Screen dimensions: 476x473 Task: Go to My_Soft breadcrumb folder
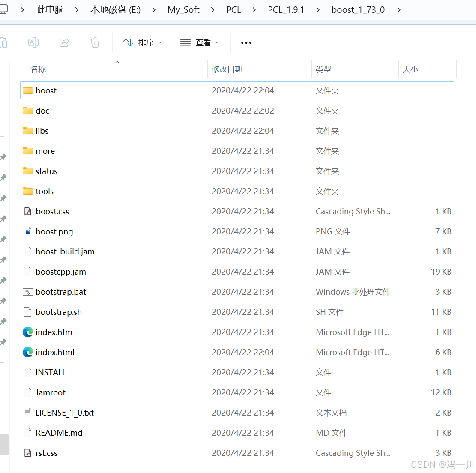183,10
